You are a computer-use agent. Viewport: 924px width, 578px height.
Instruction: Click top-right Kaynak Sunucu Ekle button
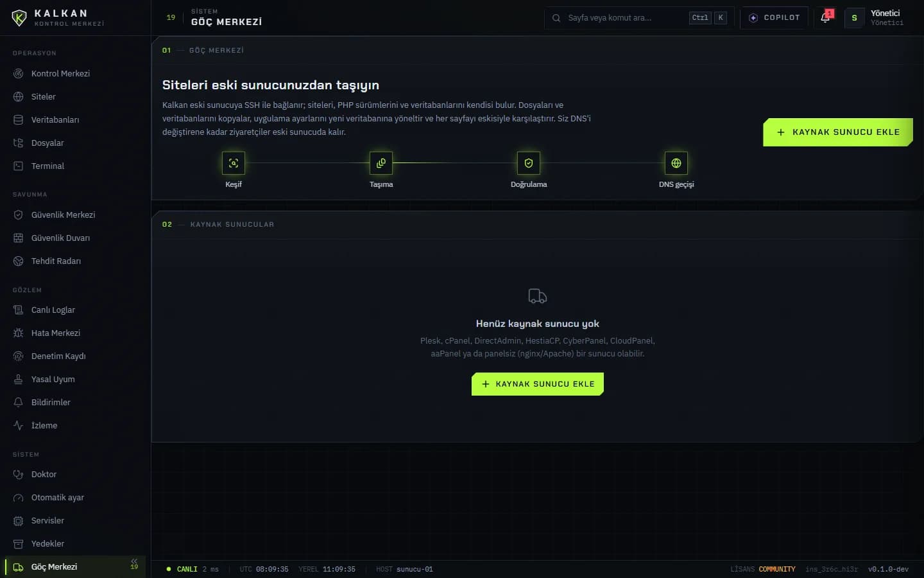click(838, 132)
